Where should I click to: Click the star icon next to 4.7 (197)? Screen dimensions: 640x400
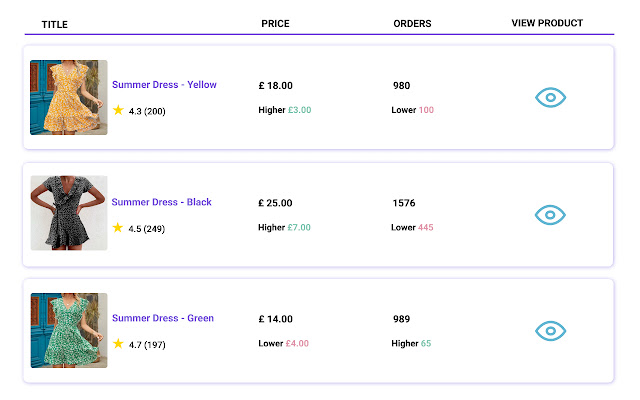tap(118, 344)
